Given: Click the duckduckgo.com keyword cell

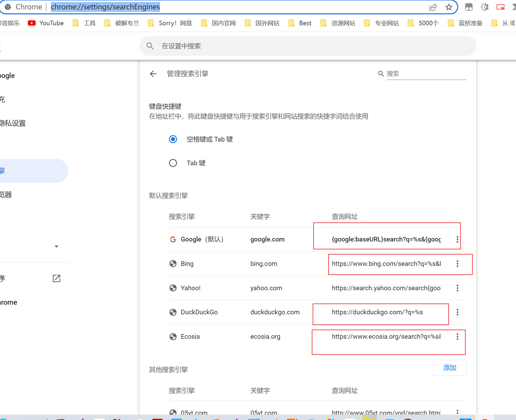Looking at the screenshot, I should (x=275, y=312).
